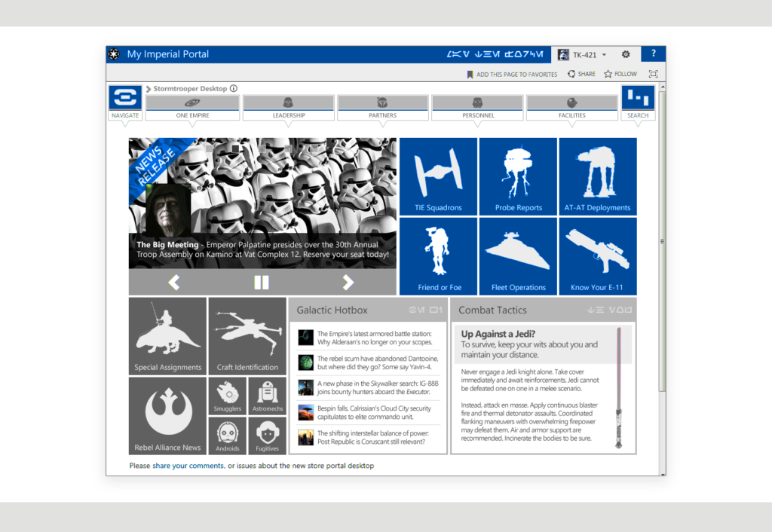The image size is (772, 532).
Task: Open the Smugglers tile
Action: (x=228, y=396)
